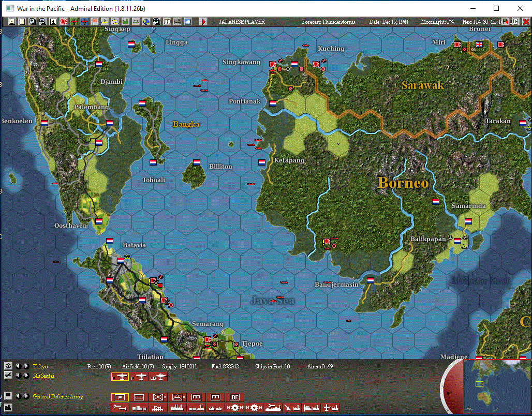
Task: Click the yellow double ships toolbar icon
Action: pos(115,22)
